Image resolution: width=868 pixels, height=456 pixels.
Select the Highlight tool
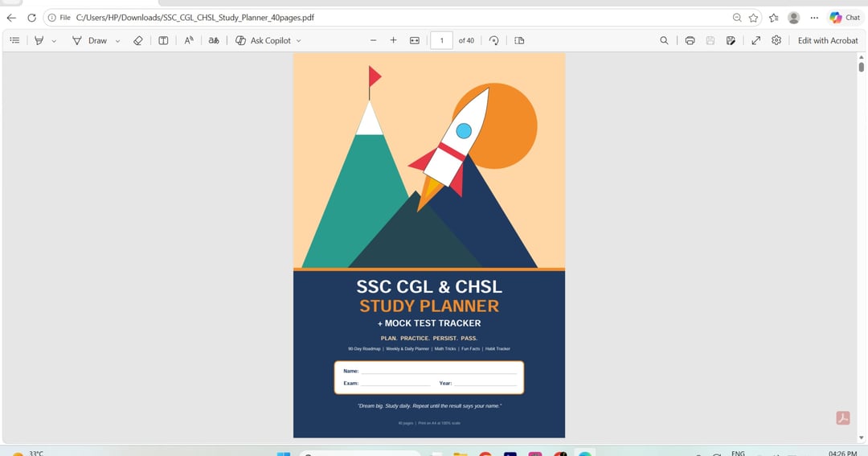39,40
